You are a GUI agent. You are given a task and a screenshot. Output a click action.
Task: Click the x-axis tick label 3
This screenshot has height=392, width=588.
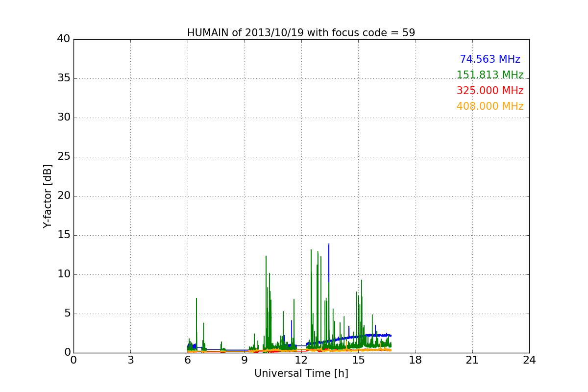click(x=130, y=360)
